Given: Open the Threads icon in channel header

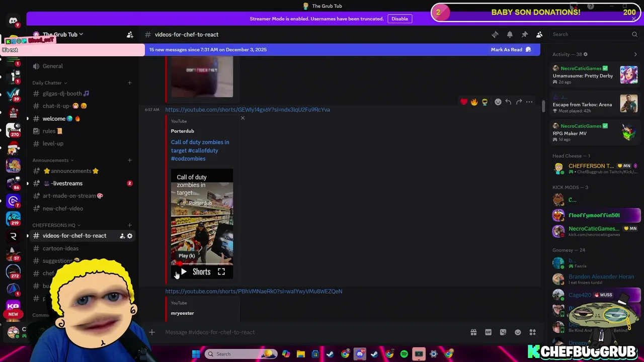Looking at the screenshot, I should coord(495,34).
